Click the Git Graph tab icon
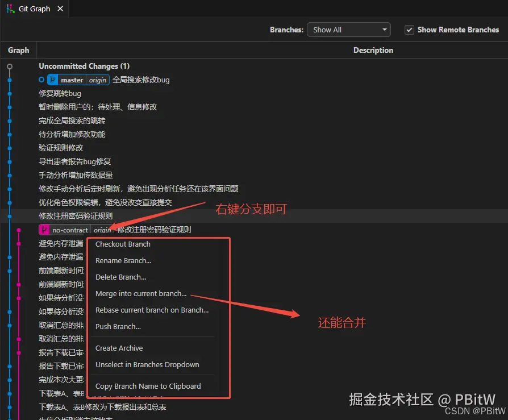 [x=10, y=9]
